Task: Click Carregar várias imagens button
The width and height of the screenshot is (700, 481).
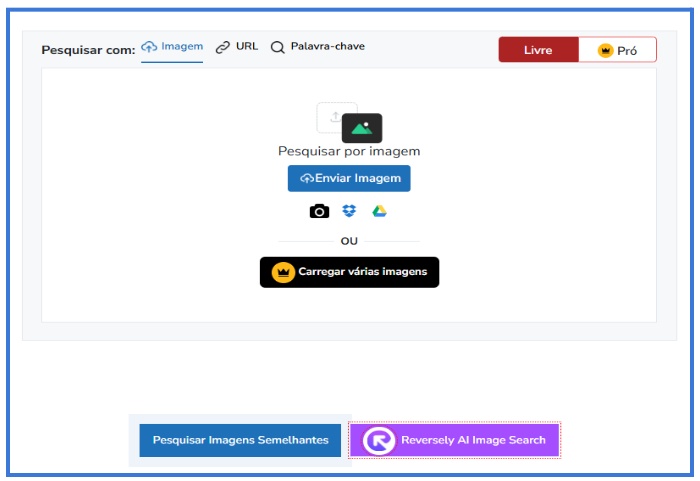Action: pos(350,272)
